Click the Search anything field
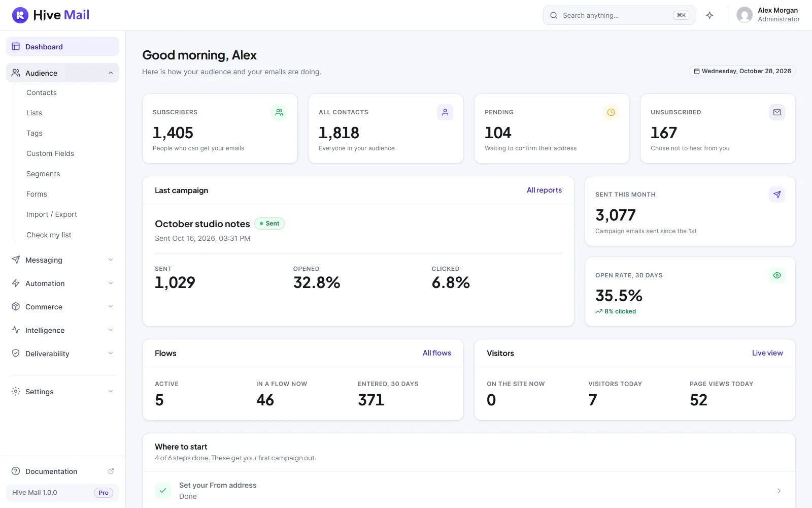812x508 pixels. 619,15
